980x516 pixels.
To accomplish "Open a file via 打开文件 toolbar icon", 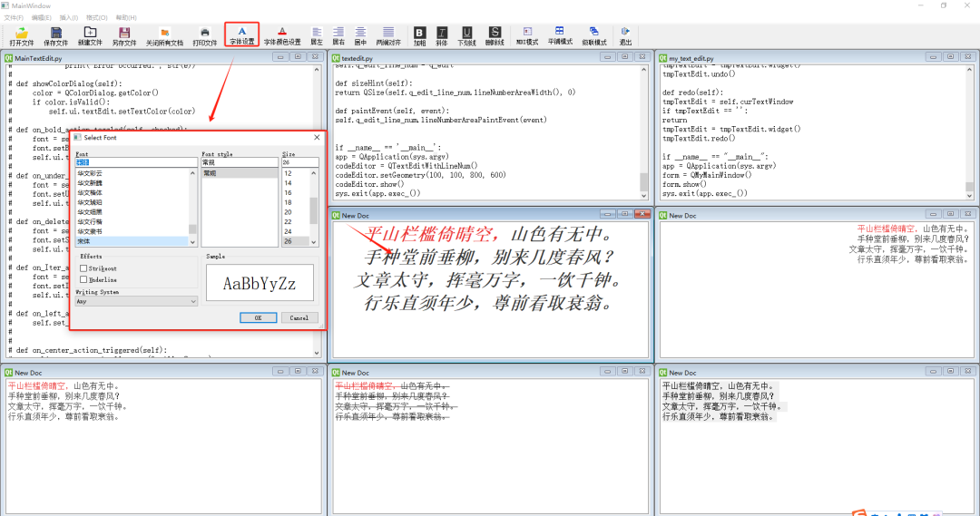I will tap(22, 36).
